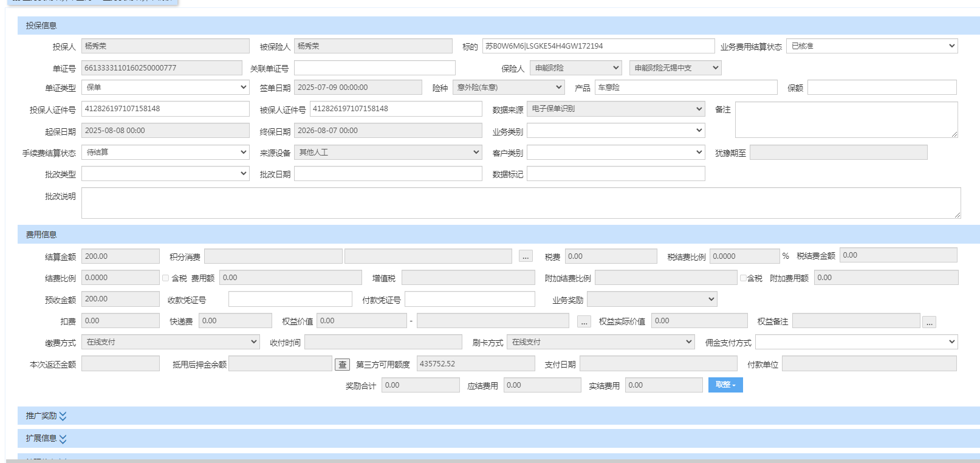The width and height of the screenshot is (980, 463).
Task: Click the 结算金额 200.00 field
Action: pyautogui.click(x=120, y=256)
